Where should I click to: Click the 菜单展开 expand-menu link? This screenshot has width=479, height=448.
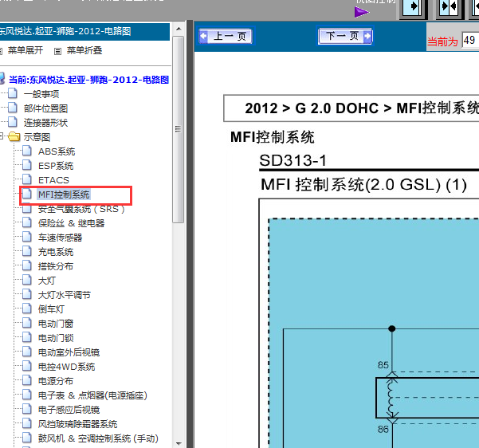pos(26,50)
